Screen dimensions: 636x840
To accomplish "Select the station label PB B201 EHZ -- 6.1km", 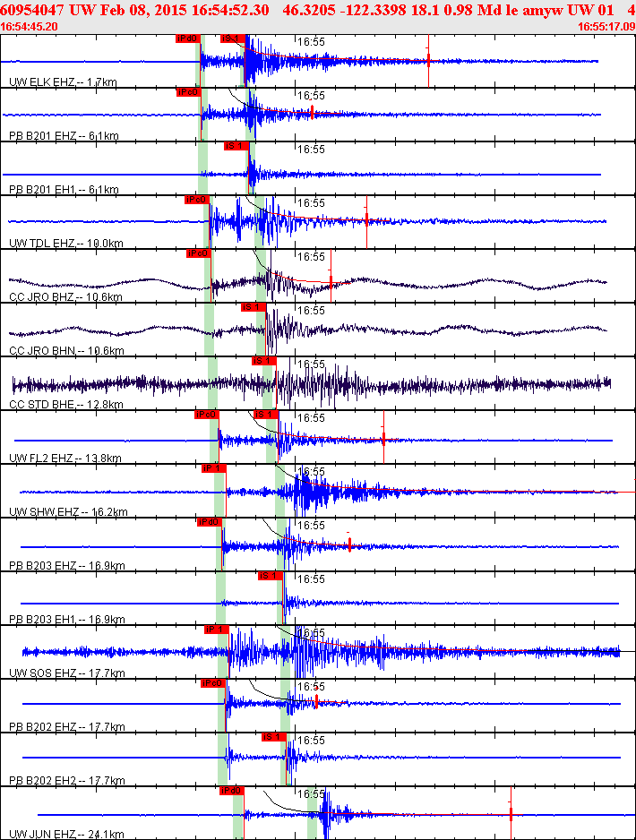I will click(64, 135).
